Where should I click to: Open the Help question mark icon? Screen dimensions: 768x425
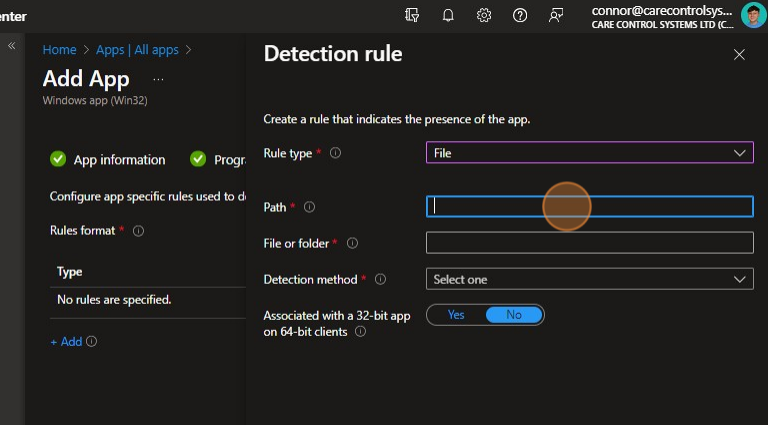point(520,15)
